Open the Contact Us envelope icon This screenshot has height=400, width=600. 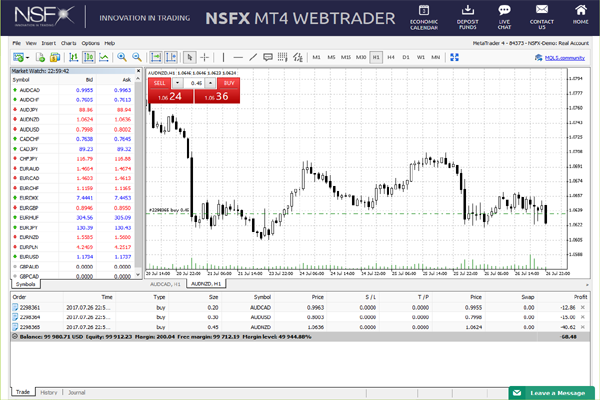click(541, 17)
